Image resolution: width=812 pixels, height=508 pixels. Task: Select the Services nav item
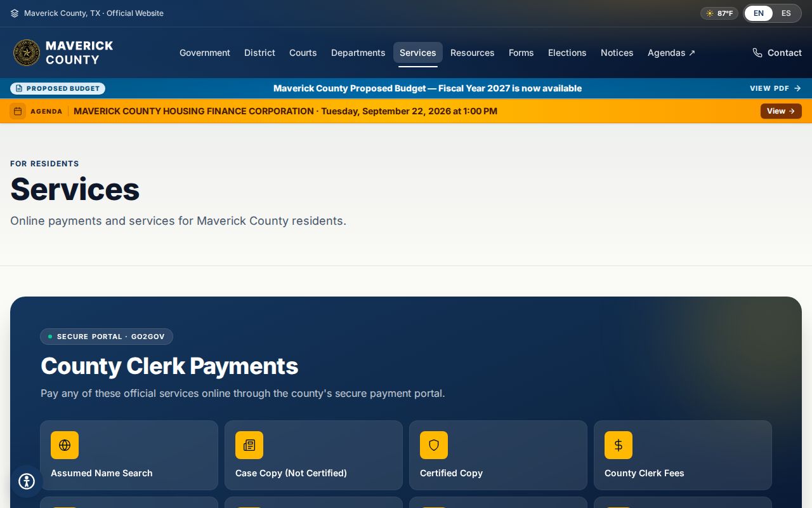click(418, 53)
